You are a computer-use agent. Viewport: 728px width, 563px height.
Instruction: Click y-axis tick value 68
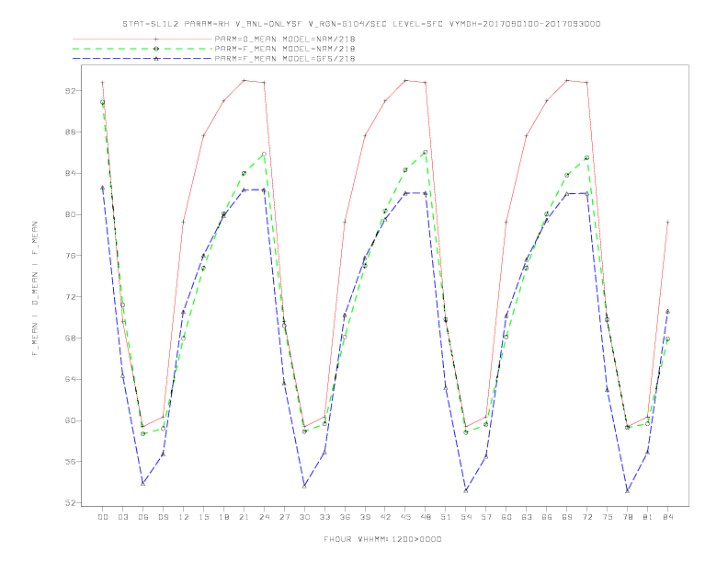click(70, 339)
